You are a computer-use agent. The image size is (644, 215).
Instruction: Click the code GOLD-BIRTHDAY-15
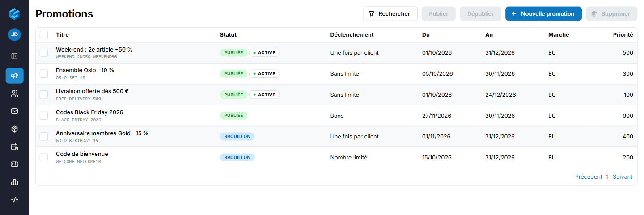[77, 141]
